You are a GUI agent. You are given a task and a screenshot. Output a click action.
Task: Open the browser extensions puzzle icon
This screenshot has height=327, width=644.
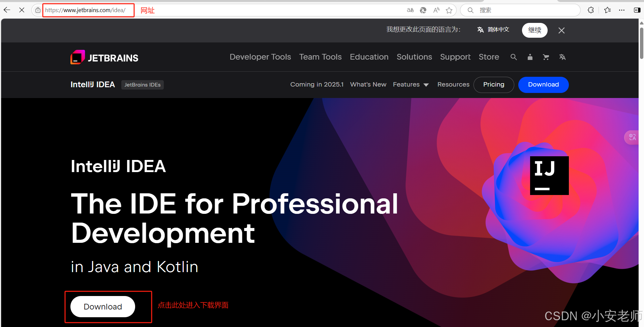click(591, 10)
